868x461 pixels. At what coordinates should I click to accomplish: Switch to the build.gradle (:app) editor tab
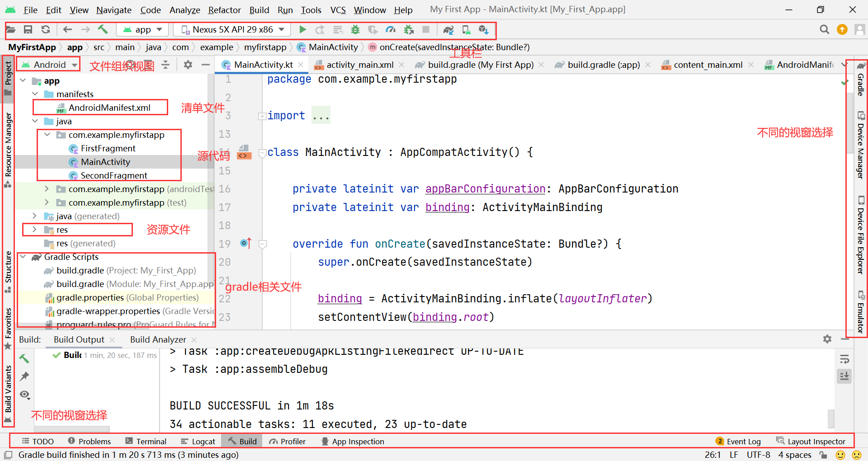point(603,65)
